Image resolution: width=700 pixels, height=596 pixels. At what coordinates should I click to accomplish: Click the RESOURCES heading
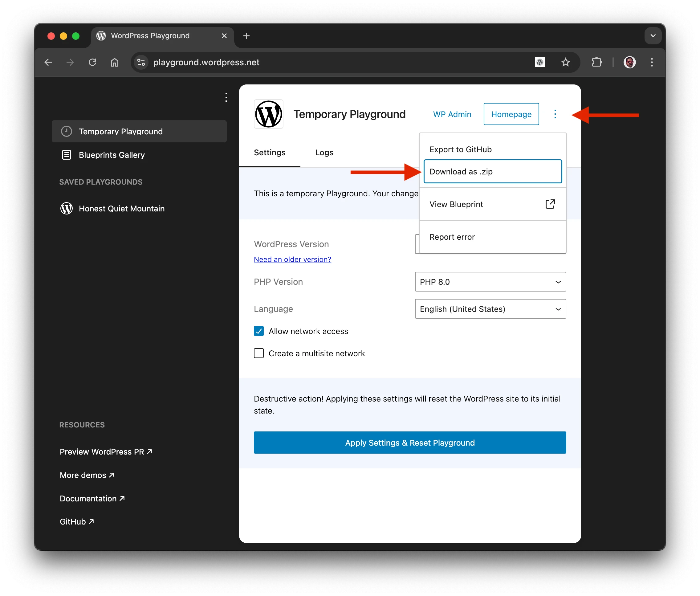(x=82, y=425)
